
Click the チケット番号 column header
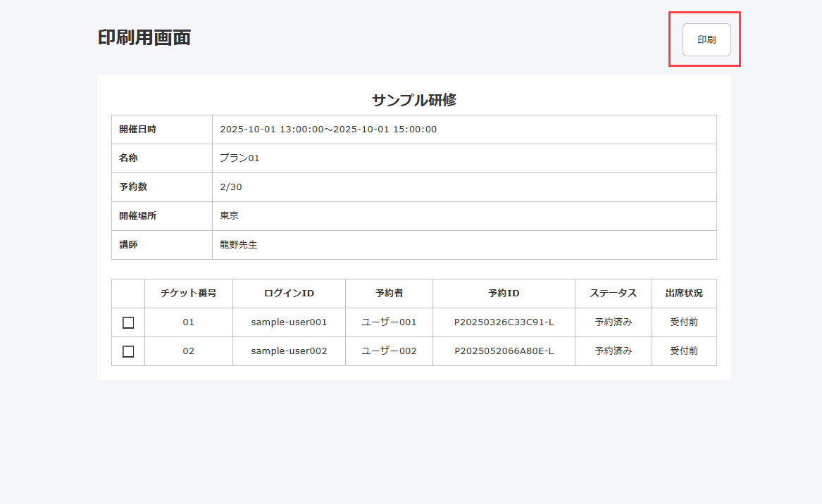tap(188, 294)
